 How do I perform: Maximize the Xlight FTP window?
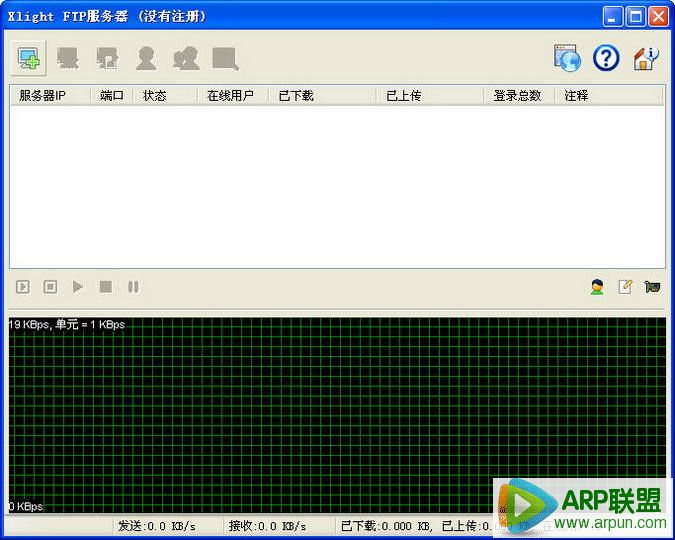[635, 17]
